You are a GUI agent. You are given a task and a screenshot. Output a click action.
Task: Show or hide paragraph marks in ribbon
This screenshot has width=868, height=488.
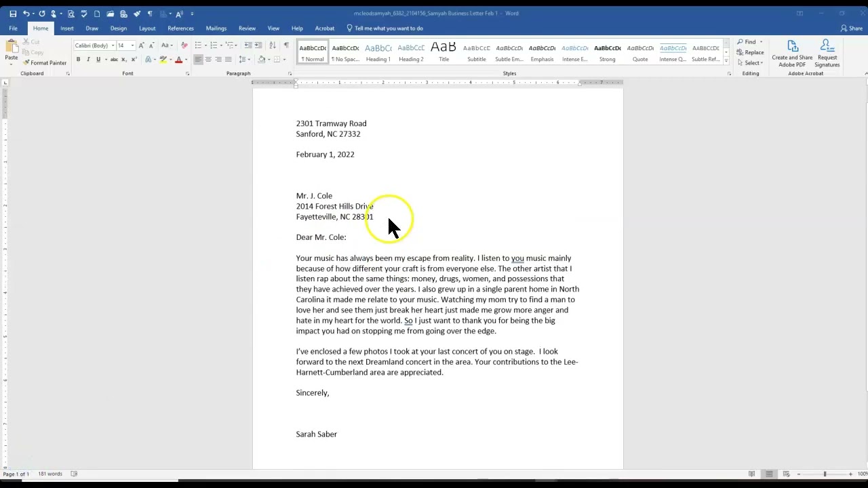pyautogui.click(x=286, y=45)
